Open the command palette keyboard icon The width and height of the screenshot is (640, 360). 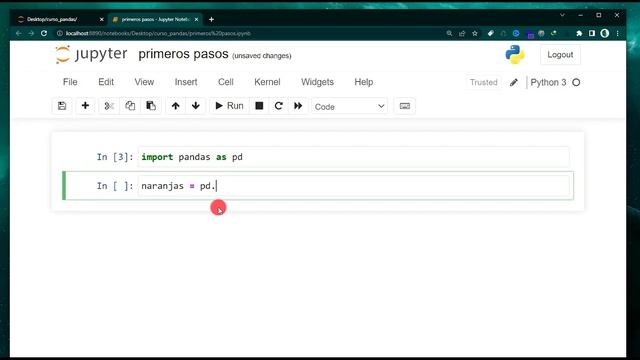point(405,106)
